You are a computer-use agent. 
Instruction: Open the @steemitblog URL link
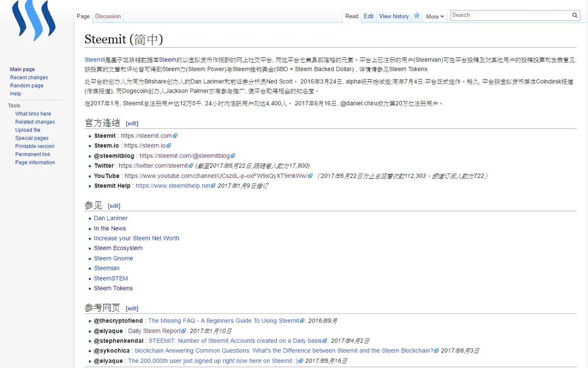coord(187,156)
